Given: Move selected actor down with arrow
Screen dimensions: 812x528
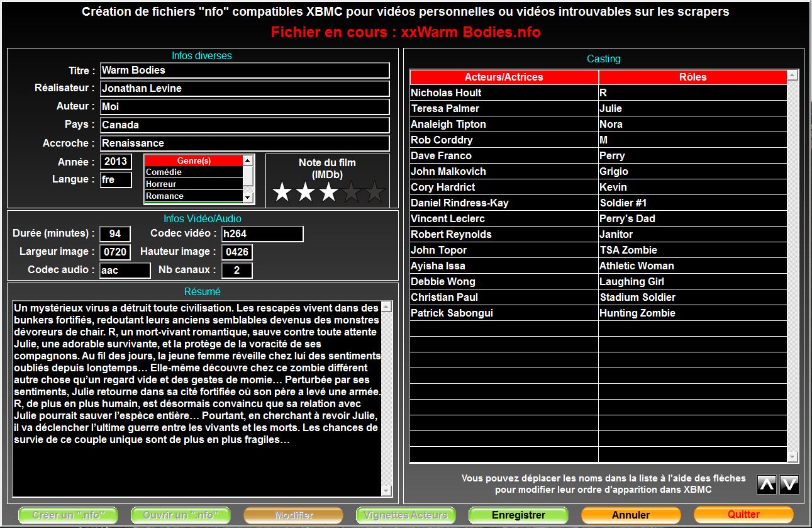Looking at the screenshot, I should point(789,484).
